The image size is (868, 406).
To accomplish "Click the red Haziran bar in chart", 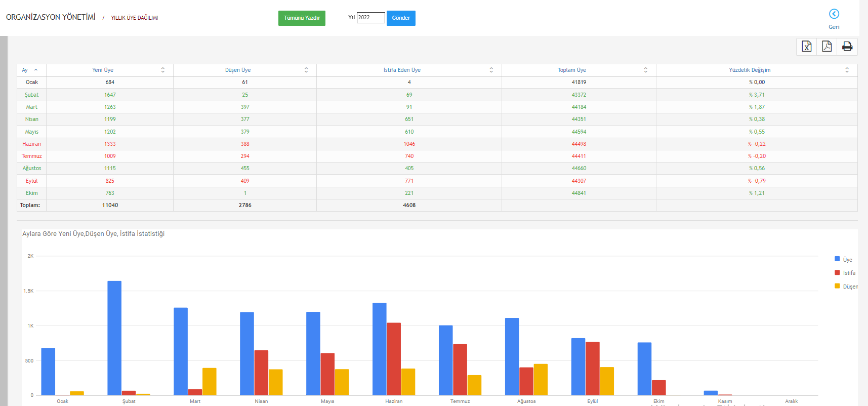I will tap(394, 358).
